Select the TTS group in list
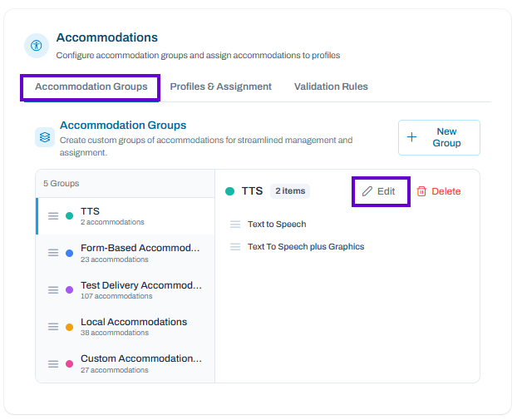This screenshot has height=420, width=517. 126,216
